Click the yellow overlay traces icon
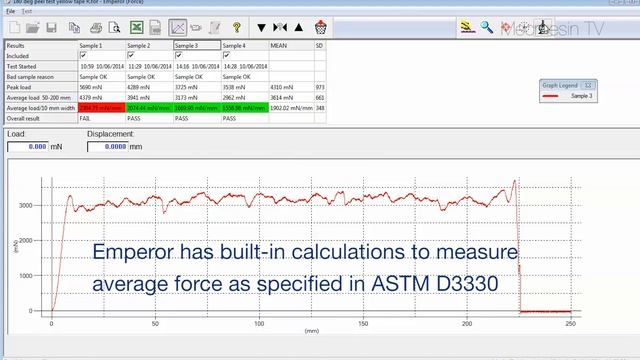The image size is (640, 360). pos(467,27)
